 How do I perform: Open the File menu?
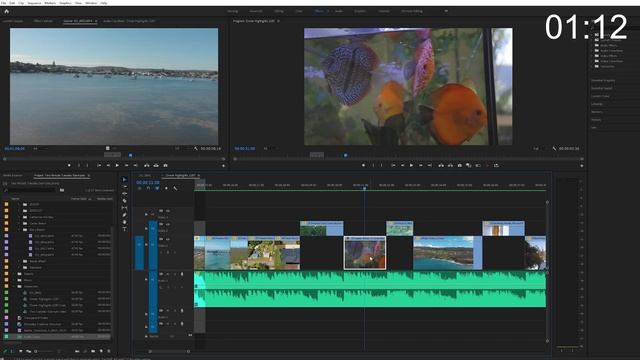tap(4, 3)
